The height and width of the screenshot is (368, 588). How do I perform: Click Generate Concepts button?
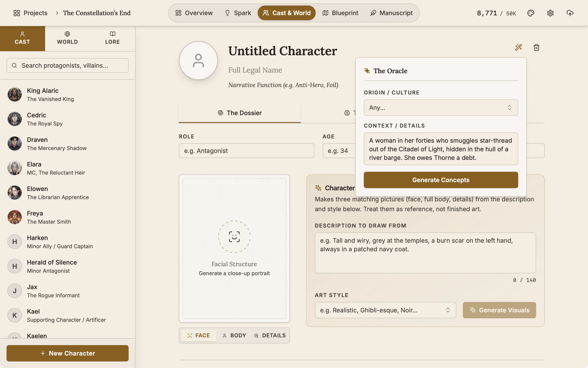(x=441, y=180)
